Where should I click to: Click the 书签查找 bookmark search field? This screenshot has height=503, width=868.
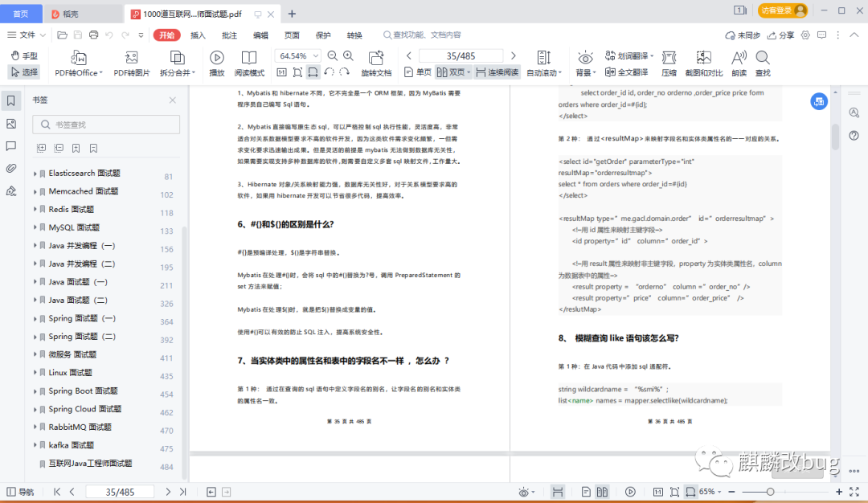pyautogui.click(x=106, y=125)
